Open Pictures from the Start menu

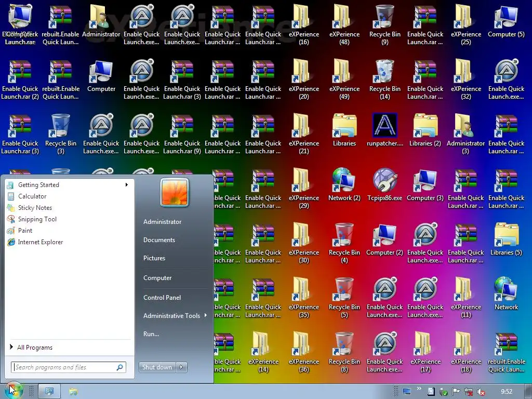[x=154, y=258]
